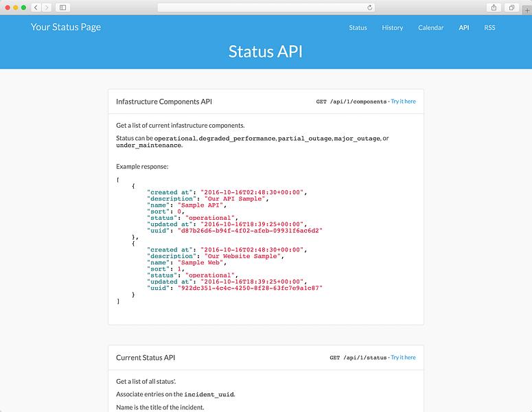Select the API menu item
Image resolution: width=532 pixels, height=412 pixels.
(464, 28)
